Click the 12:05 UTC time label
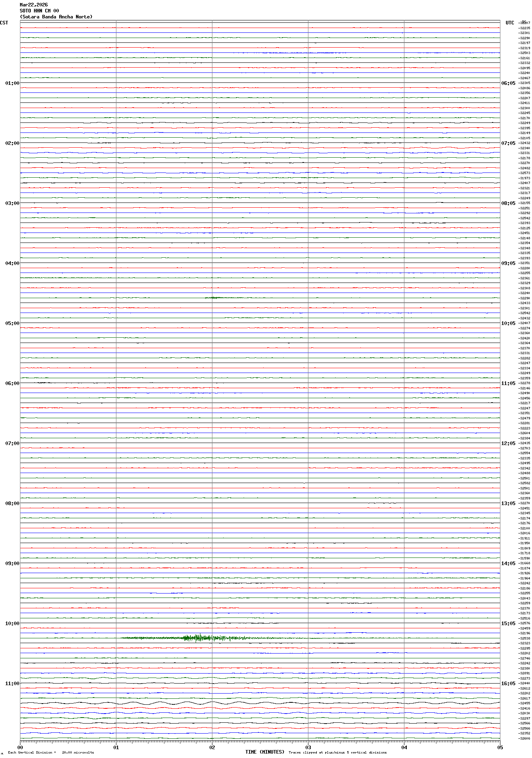This screenshot has height=758, width=532. (x=508, y=443)
